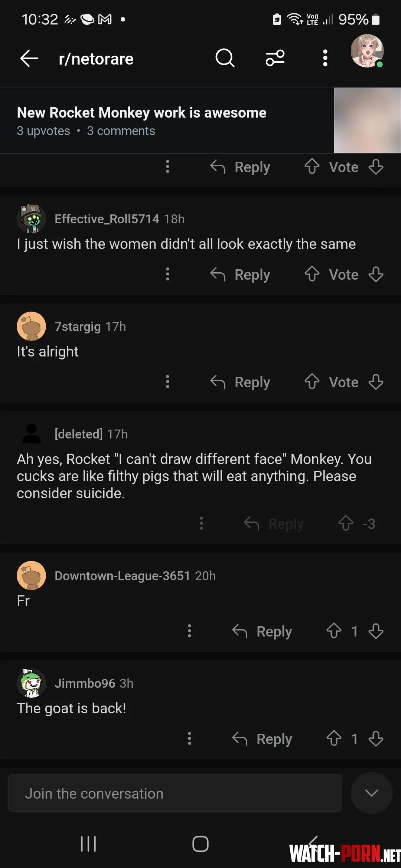The width and height of the screenshot is (401, 868).
Task: Reply to Jimmbo96's comment
Action: pos(263,739)
